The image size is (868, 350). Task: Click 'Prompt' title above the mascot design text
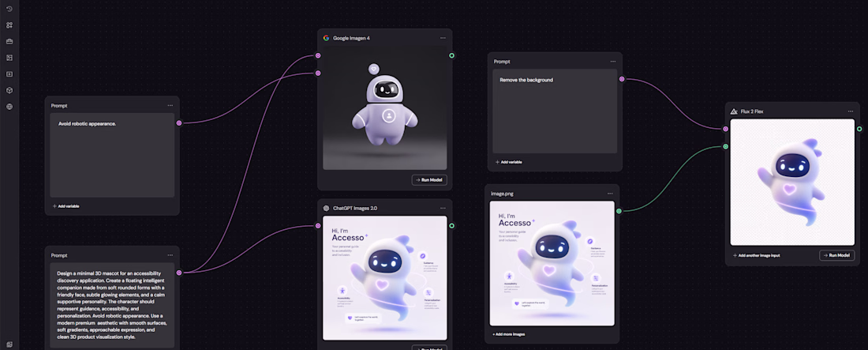(x=59, y=255)
